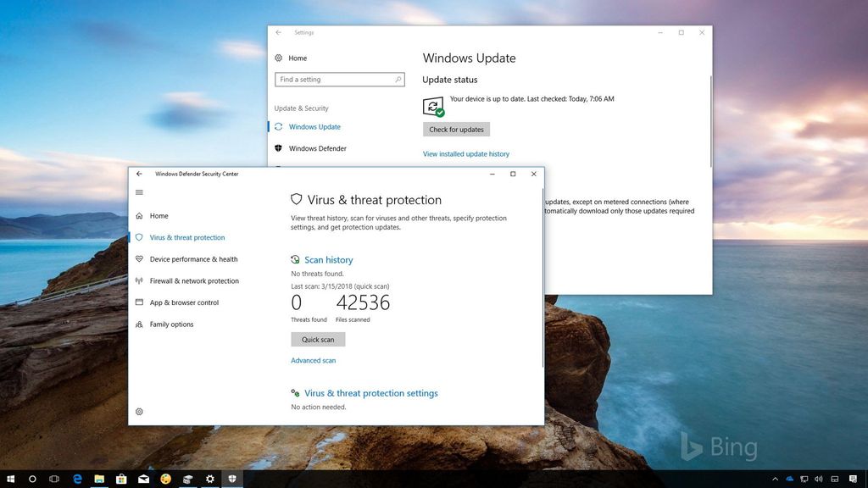Click the Find a setting search box
This screenshot has width=868, height=488.
pos(339,79)
